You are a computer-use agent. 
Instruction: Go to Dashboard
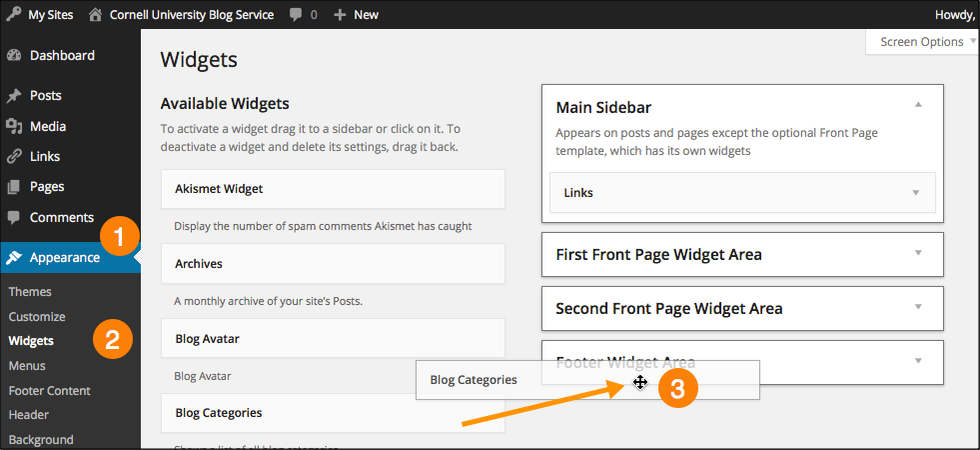[63, 56]
